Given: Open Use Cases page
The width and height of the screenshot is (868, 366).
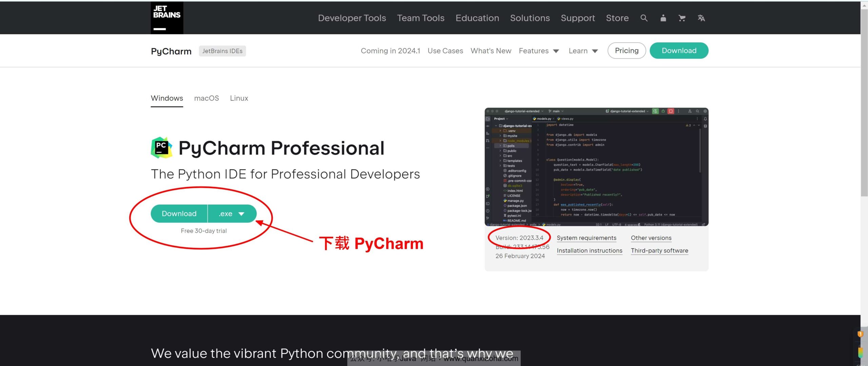Looking at the screenshot, I should pos(445,51).
